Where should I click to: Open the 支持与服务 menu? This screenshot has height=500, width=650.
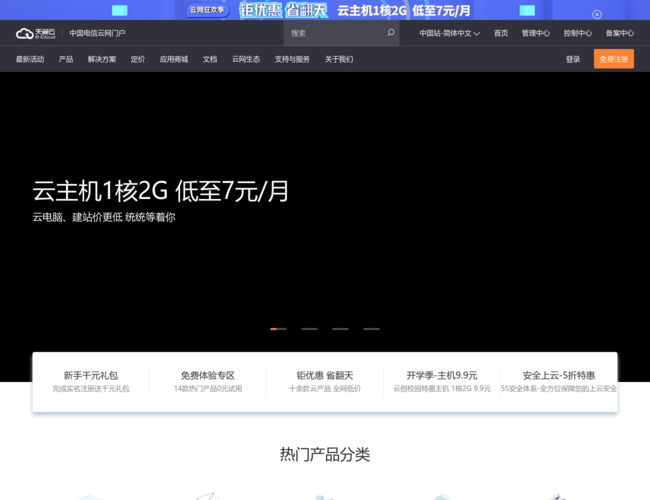tap(292, 59)
